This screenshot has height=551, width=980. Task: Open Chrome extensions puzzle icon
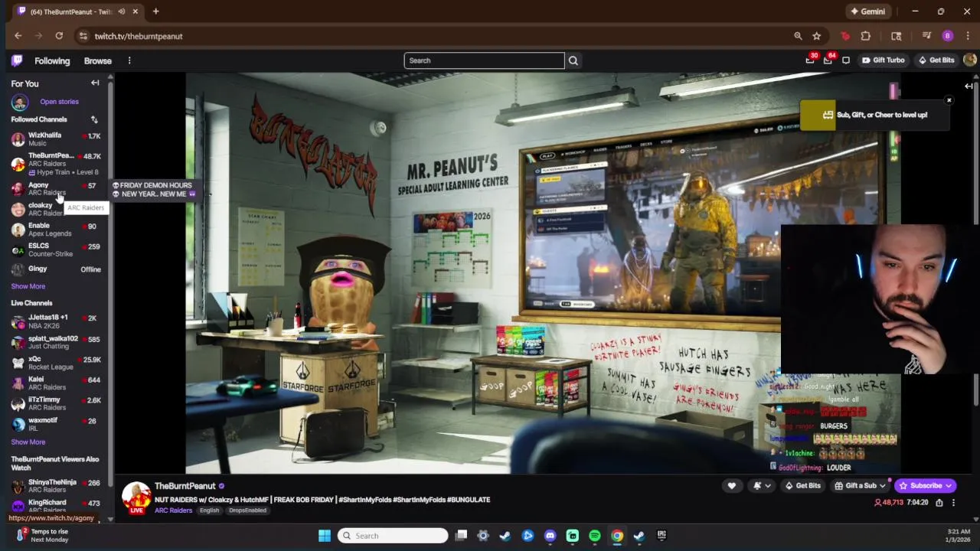click(x=866, y=36)
